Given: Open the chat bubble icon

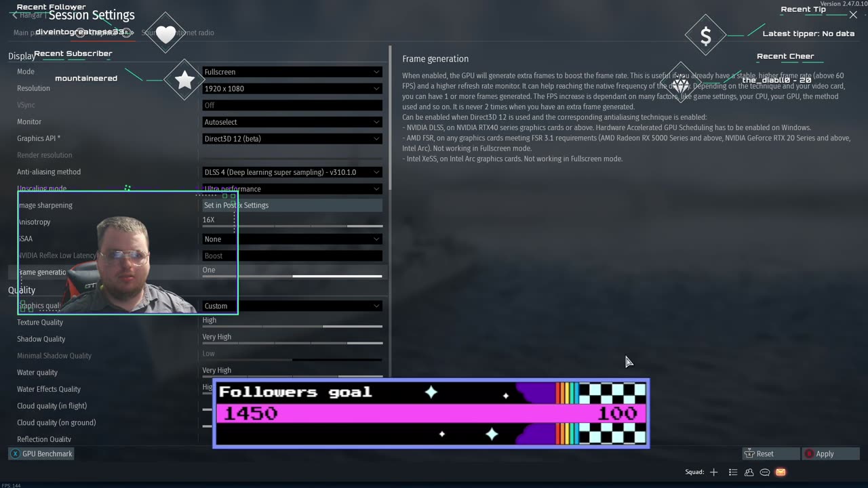Looking at the screenshot, I should point(765,472).
